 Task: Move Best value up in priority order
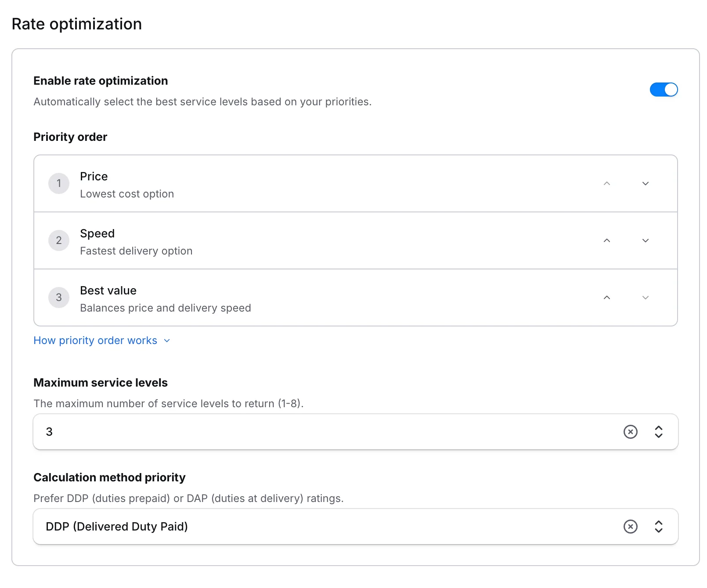pos(606,298)
